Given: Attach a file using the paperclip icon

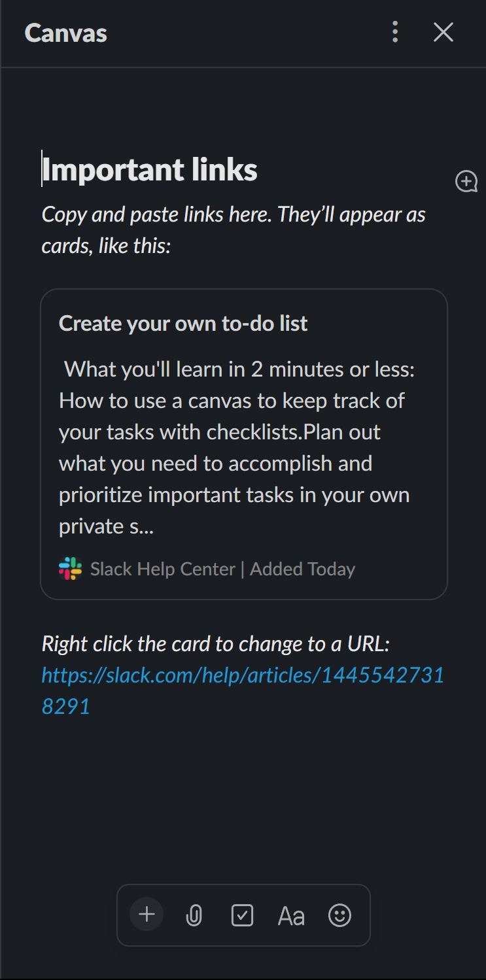Looking at the screenshot, I should [x=194, y=915].
